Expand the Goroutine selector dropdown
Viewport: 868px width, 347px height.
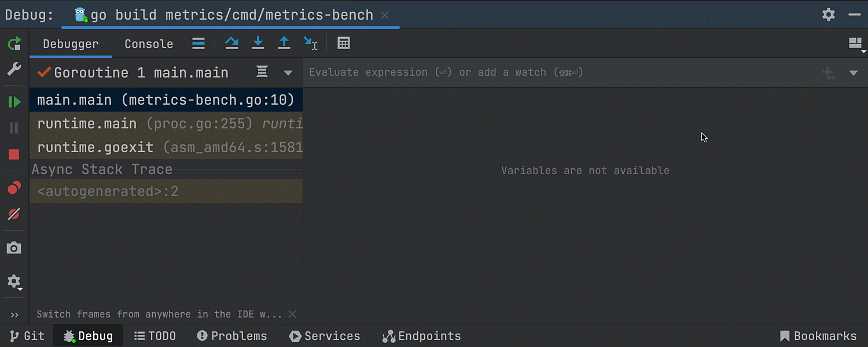coord(288,73)
